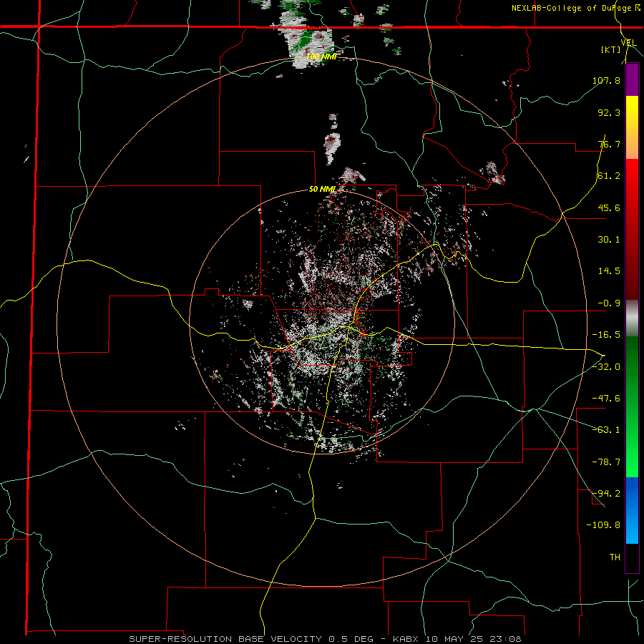The width and height of the screenshot is (644, 644).
Task: Click the -16.5 value on velocity scale
Action: (606, 335)
